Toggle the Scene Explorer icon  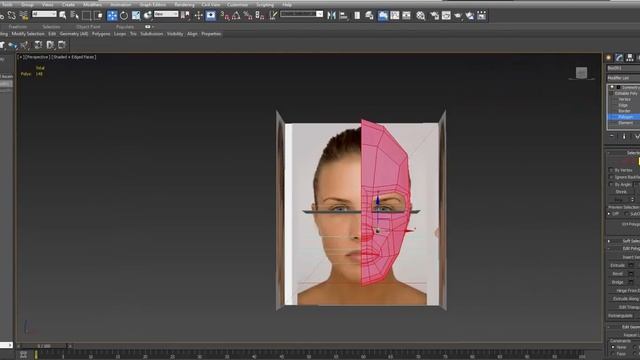(x=357, y=16)
